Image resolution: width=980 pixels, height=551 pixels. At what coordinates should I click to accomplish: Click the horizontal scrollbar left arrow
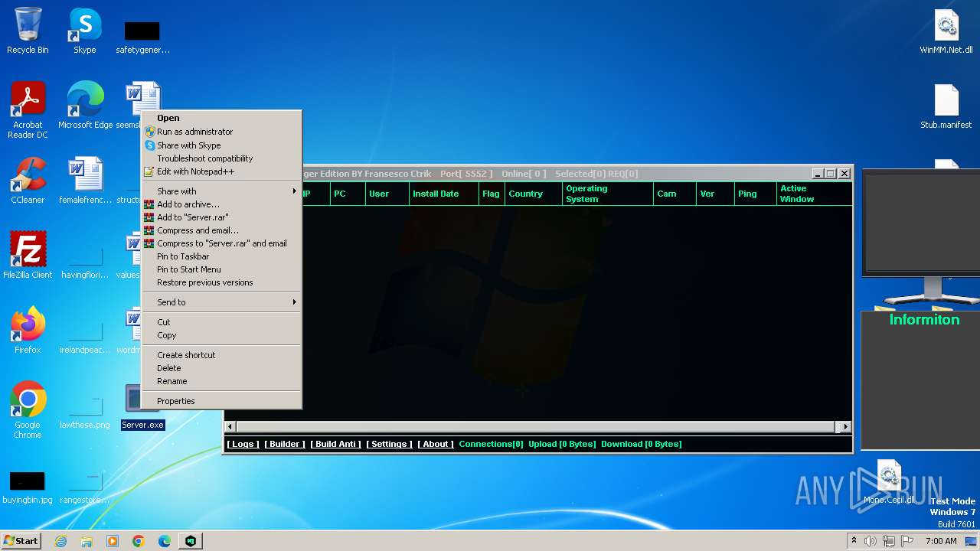pos(230,426)
